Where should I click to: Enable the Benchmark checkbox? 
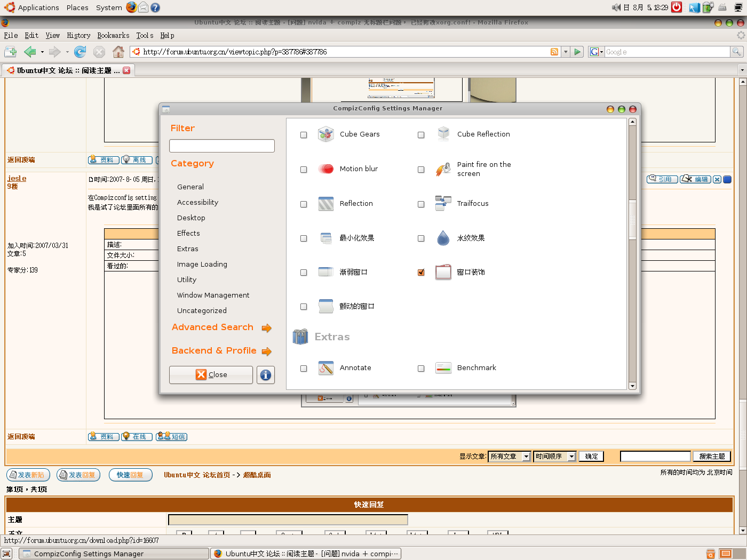click(x=421, y=369)
